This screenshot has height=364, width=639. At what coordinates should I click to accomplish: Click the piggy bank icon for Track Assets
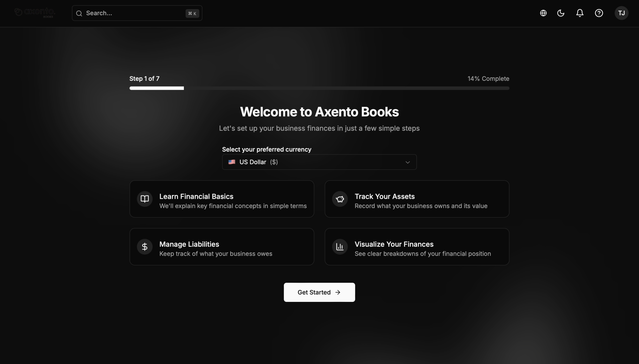(340, 199)
